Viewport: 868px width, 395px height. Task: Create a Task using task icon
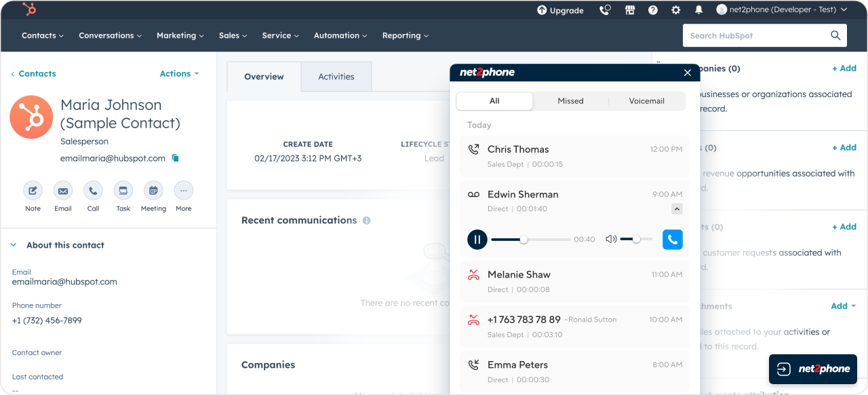123,191
